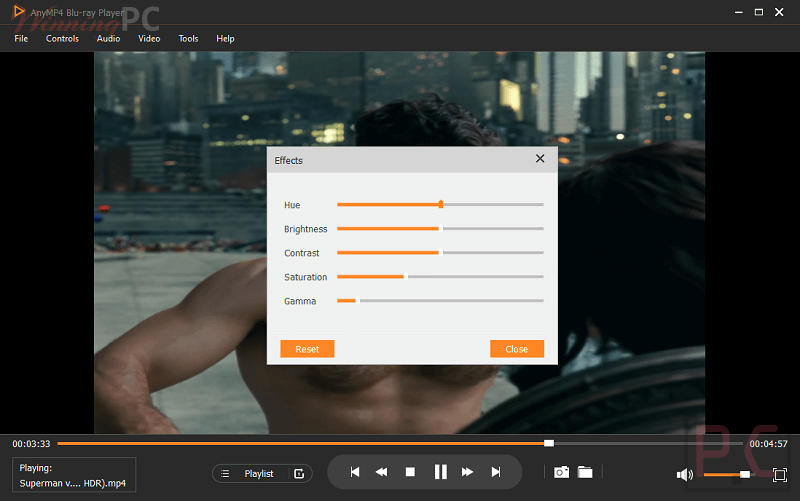Pause the video playback

coord(440,472)
